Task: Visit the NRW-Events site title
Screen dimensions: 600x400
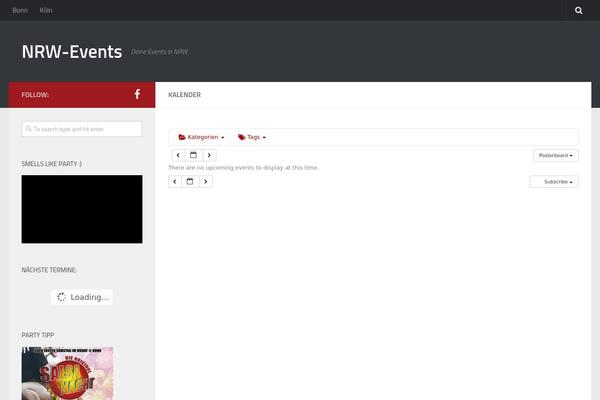Action: 72,52
